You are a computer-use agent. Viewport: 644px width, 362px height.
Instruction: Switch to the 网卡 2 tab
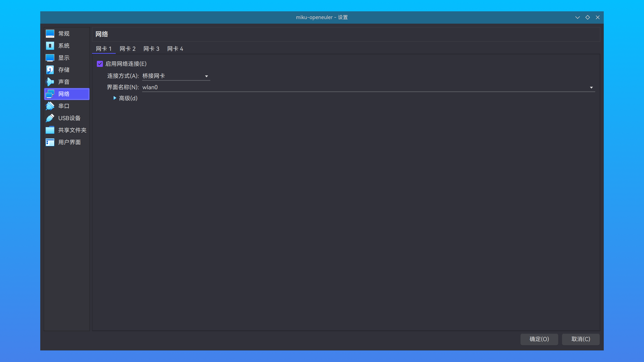pos(128,49)
